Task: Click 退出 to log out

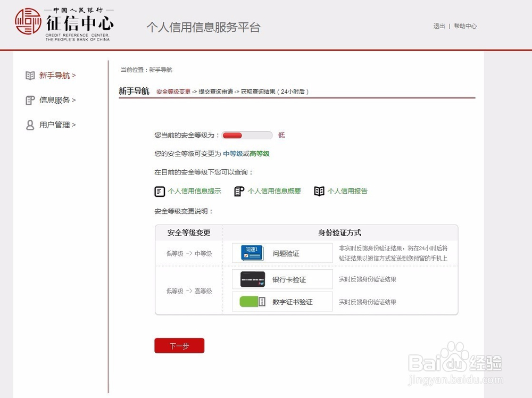Action: [438, 26]
